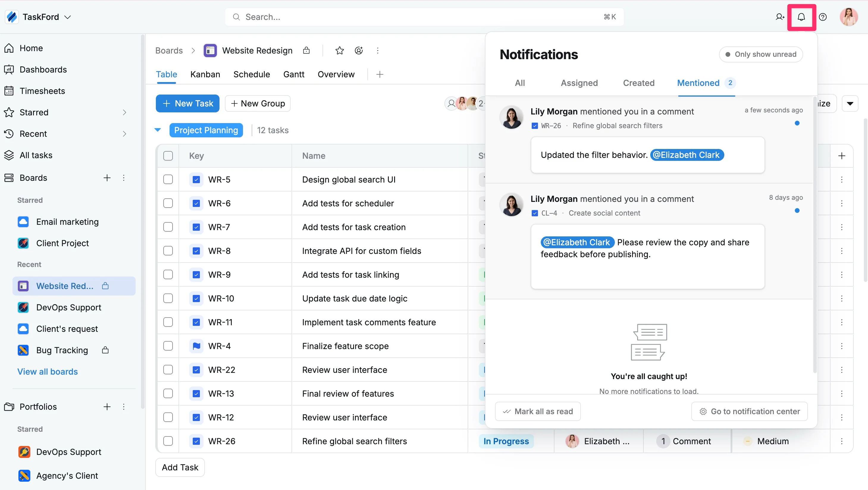Open the dropdown arrow at toolbar right

pyautogui.click(x=850, y=103)
